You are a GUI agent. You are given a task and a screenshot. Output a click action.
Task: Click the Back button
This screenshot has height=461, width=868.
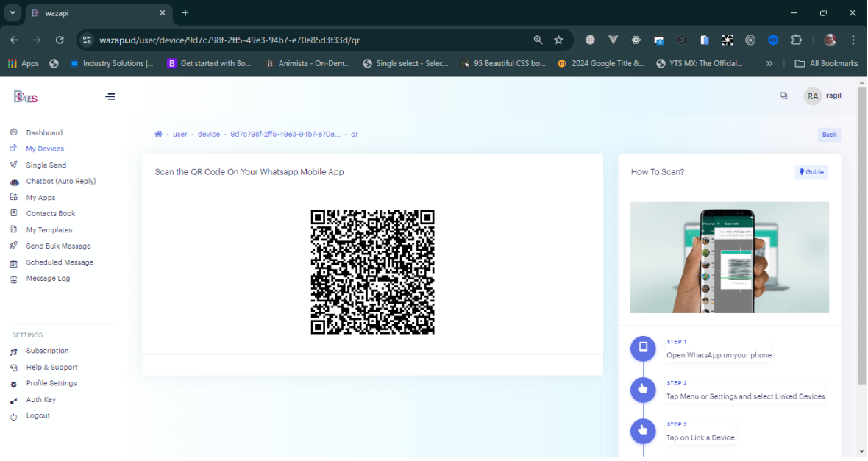tap(829, 135)
